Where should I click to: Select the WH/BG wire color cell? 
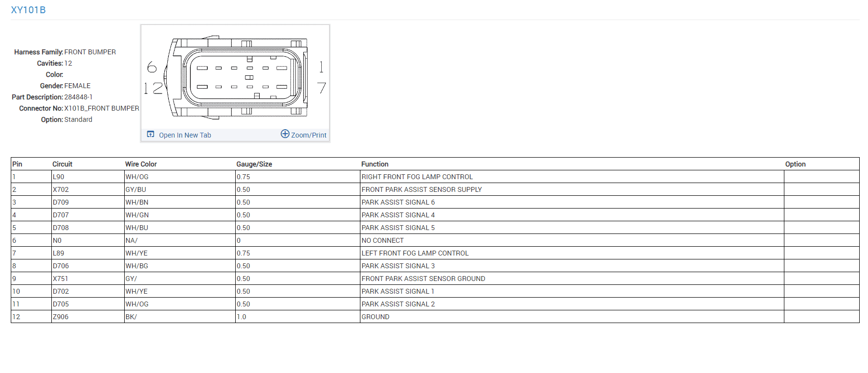tap(180, 266)
